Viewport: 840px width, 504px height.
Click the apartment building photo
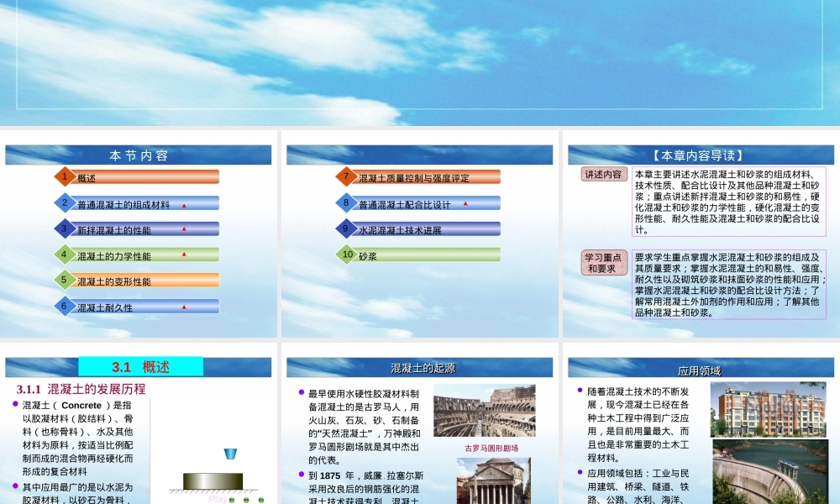point(768,409)
